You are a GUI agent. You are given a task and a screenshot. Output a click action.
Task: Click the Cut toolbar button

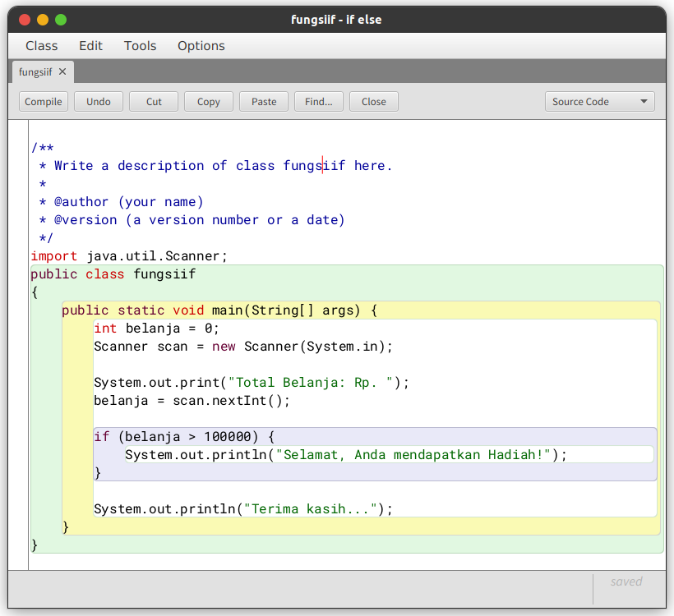[154, 102]
